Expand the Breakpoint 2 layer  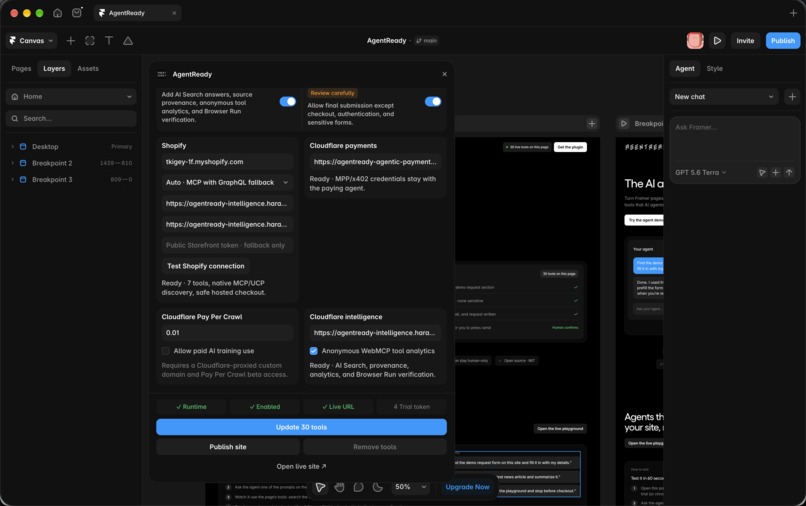click(12, 163)
